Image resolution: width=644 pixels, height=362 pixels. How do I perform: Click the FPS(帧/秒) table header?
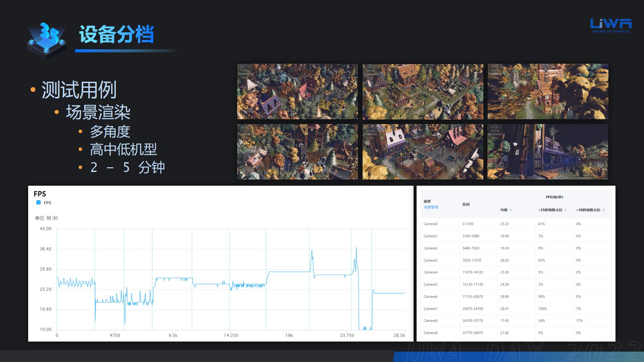click(554, 197)
